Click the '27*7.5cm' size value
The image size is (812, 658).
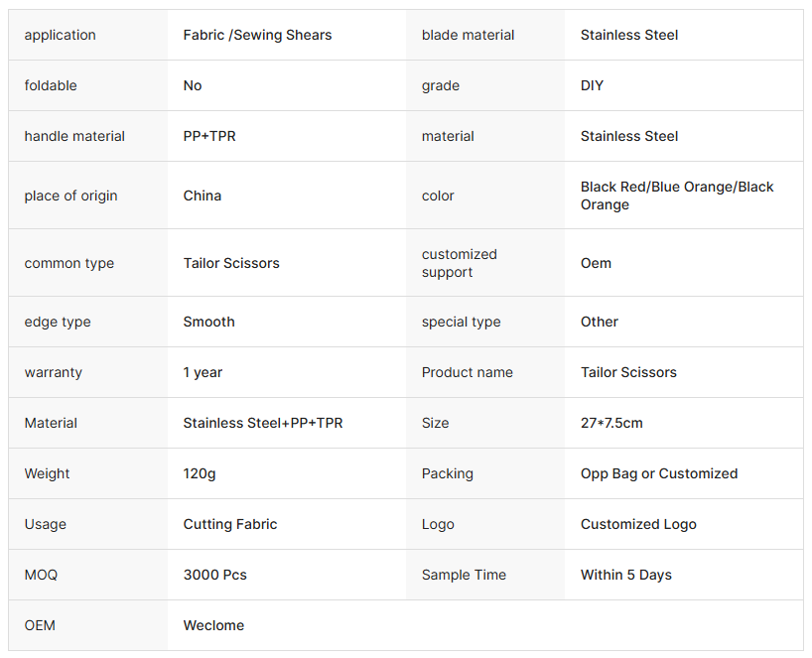coord(611,423)
